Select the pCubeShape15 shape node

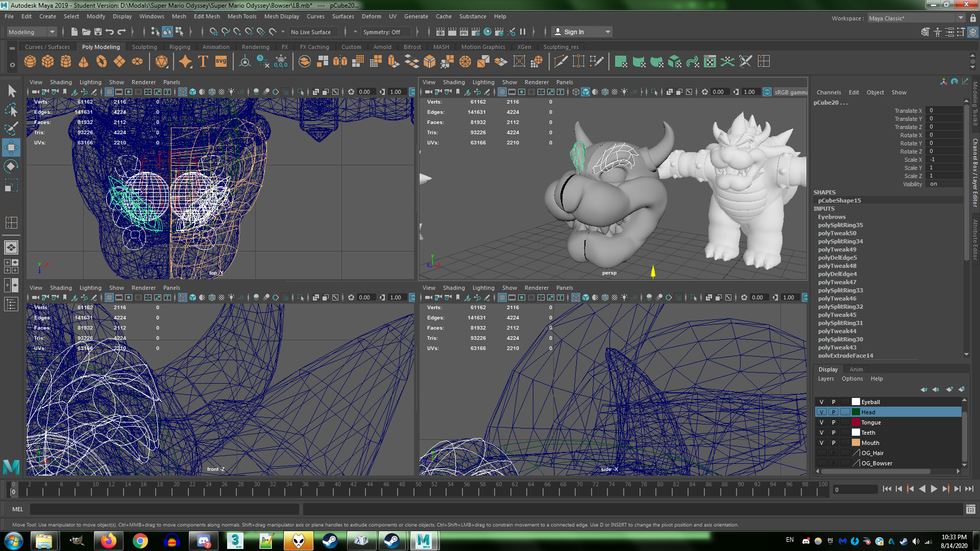tap(839, 201)
